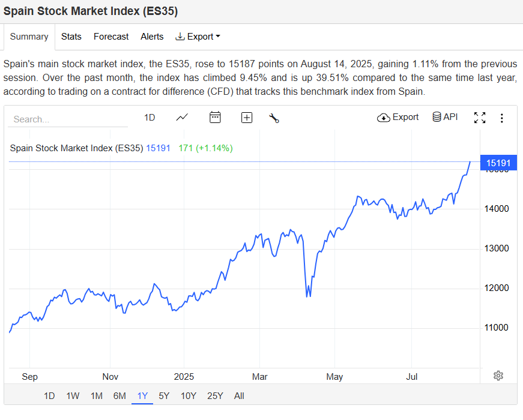Click the 15191 current price label

[498, 163]
